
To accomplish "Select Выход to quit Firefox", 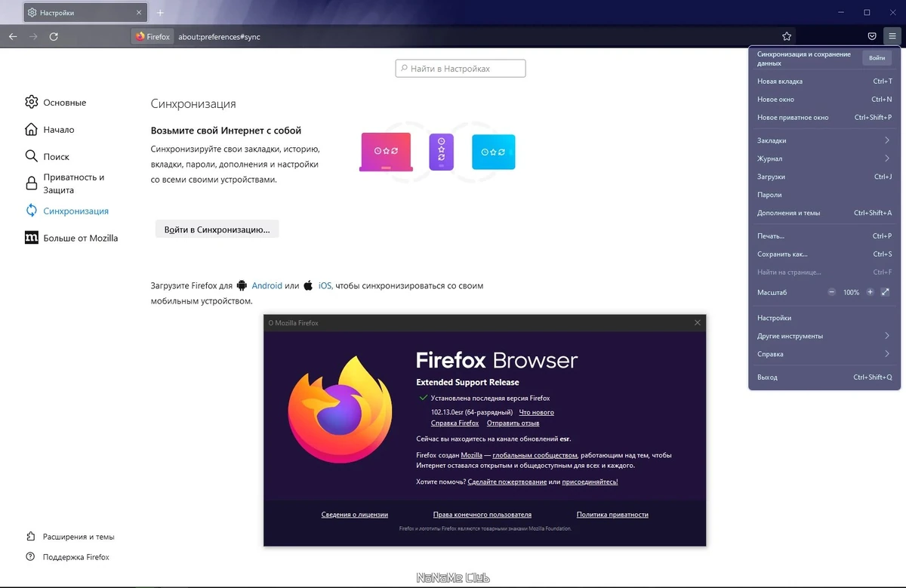I will pos(824,377).
